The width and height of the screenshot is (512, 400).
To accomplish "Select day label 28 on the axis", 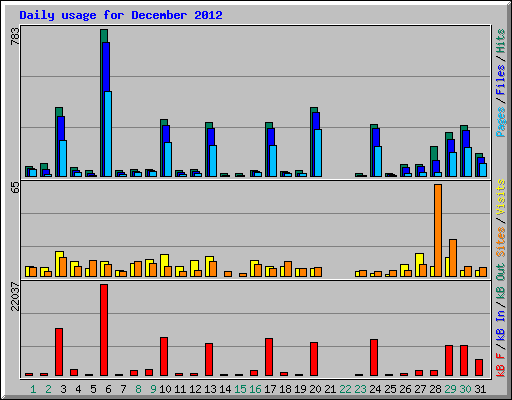I will tap(435, 389).
